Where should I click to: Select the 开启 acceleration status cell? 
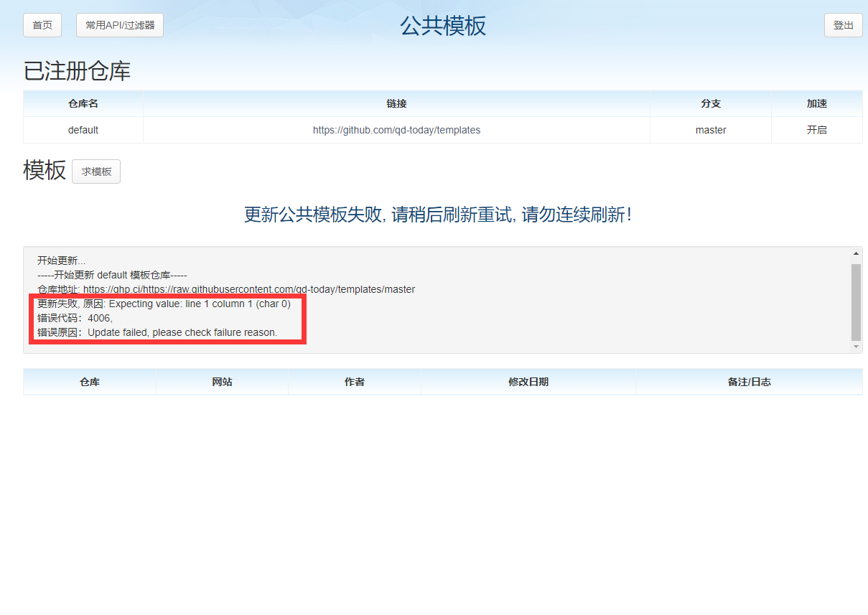pos(817,130)
